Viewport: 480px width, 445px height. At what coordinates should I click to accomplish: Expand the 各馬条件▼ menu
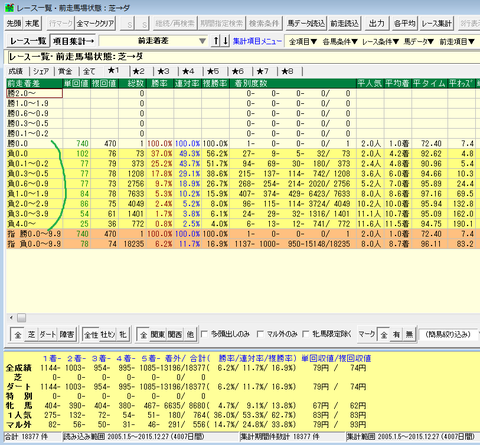click(340, 41)
